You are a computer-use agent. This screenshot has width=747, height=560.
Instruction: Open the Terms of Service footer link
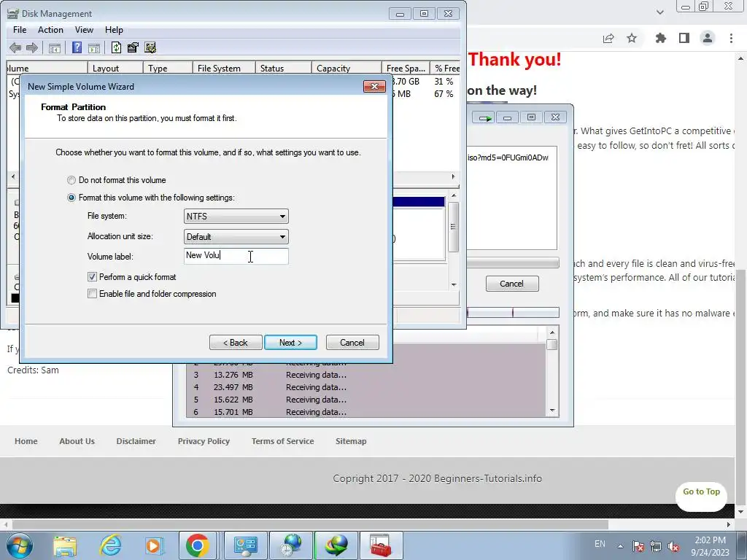point(282,441)
